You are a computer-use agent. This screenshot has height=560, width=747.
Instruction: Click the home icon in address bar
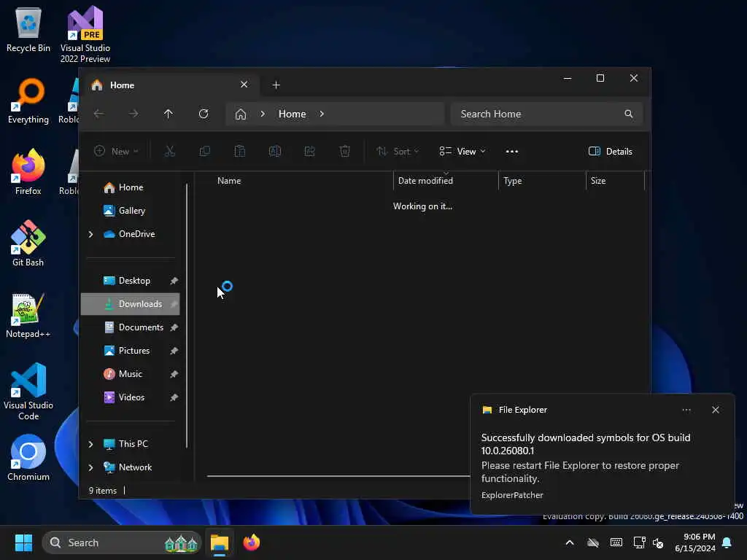click(241, 114)
